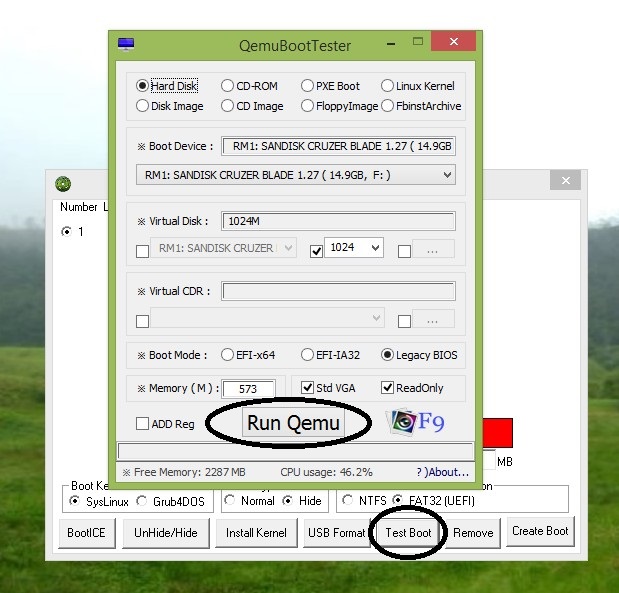Image resolution: width=619 pixels, height=593 pixels.
Task: Click the F9 screenshot camera icon
Action: pos(415,422)
